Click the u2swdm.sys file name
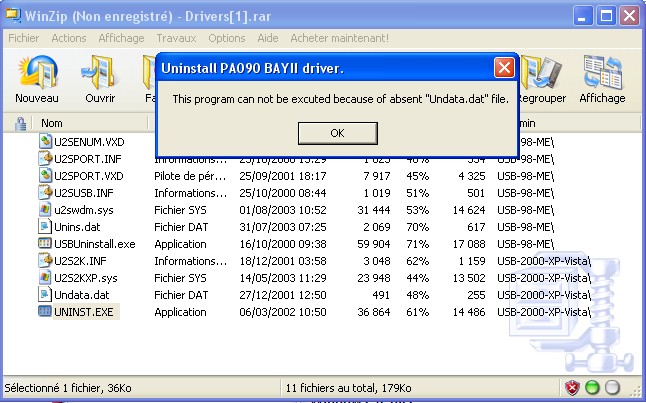This screenshot has height=403, width=646. click(84, 210)
